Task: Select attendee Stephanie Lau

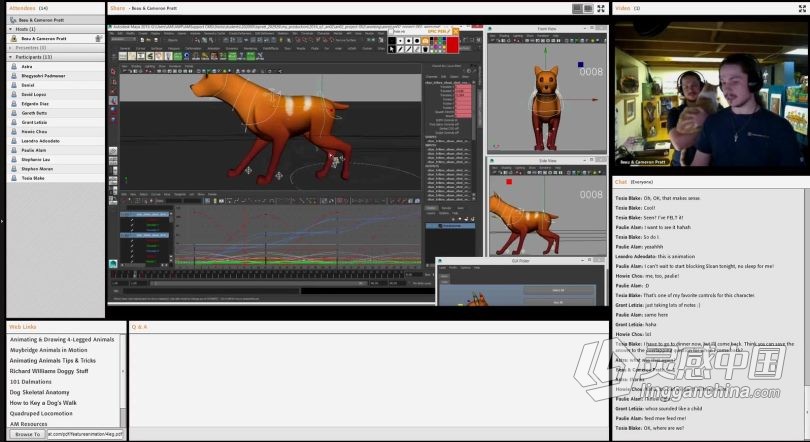Action: pyautogui.click(x=55, y=160)
